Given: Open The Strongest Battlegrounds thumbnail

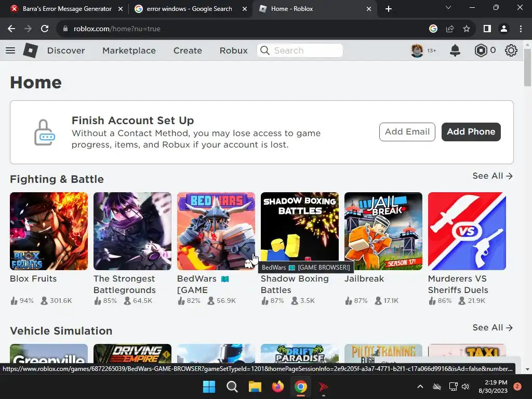Looking at the screenshot, I should (132, 231).
